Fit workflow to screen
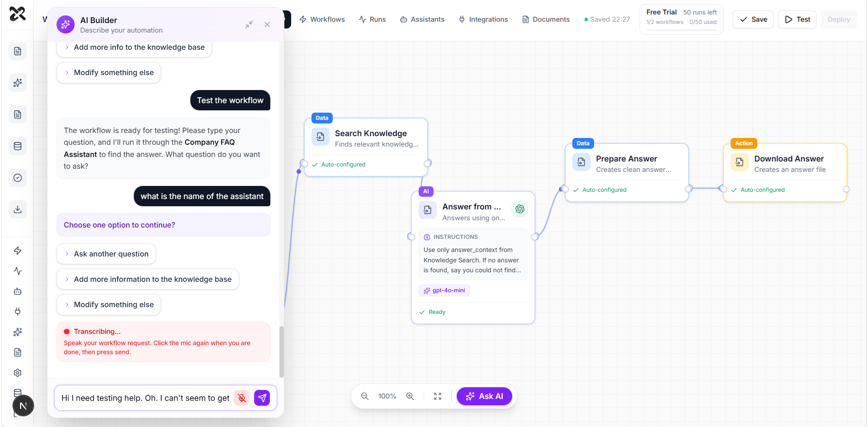The height and width of the screenshot is (427, 868). coord(438,396)
